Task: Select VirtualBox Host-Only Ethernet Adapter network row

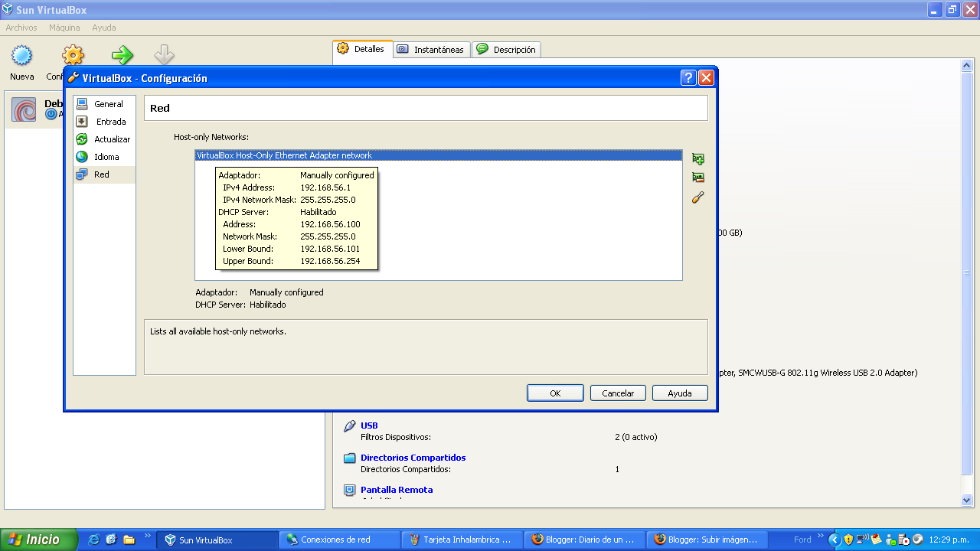Action: click(438, 155)
